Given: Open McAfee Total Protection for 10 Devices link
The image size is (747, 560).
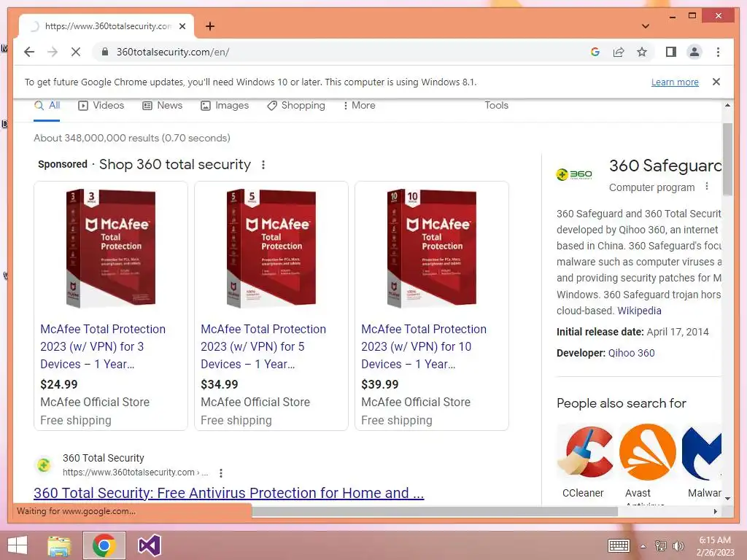Looking at the screenshot, I should (424, 346).
